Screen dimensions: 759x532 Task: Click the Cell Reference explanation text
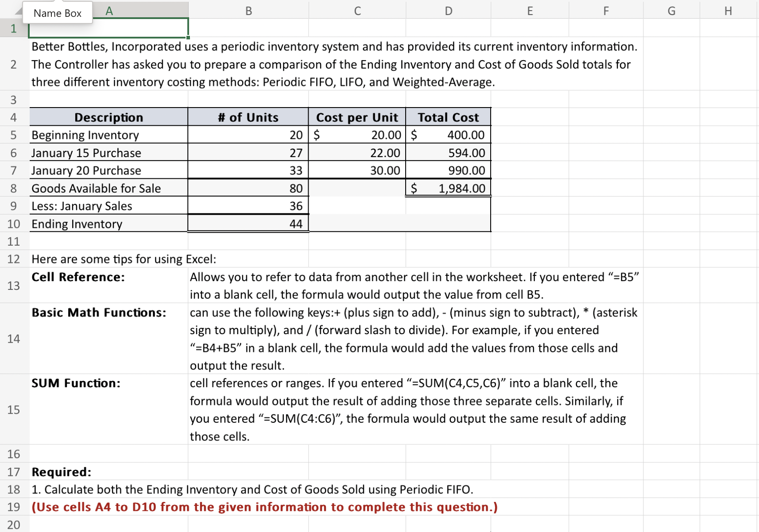coord(415,285)
